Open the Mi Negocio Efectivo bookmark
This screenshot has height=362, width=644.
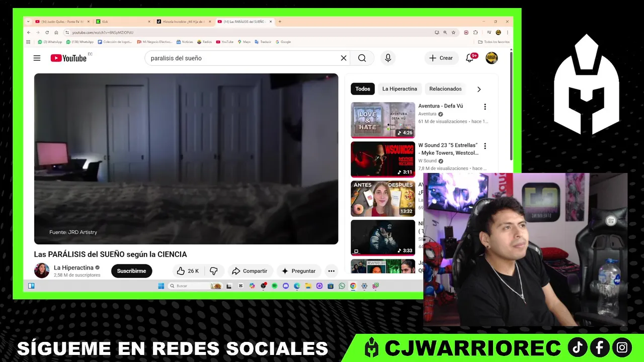pyautogui.click(x=155, y=42)
